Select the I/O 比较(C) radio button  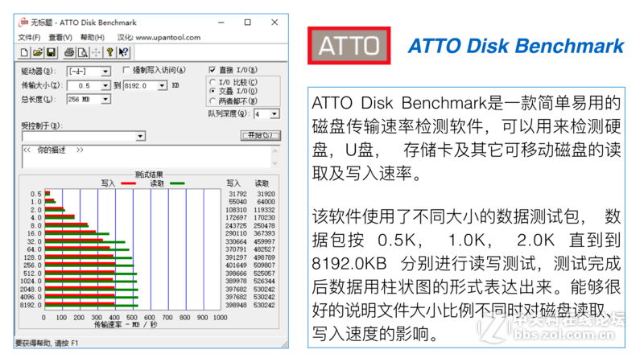coord(213,82)
